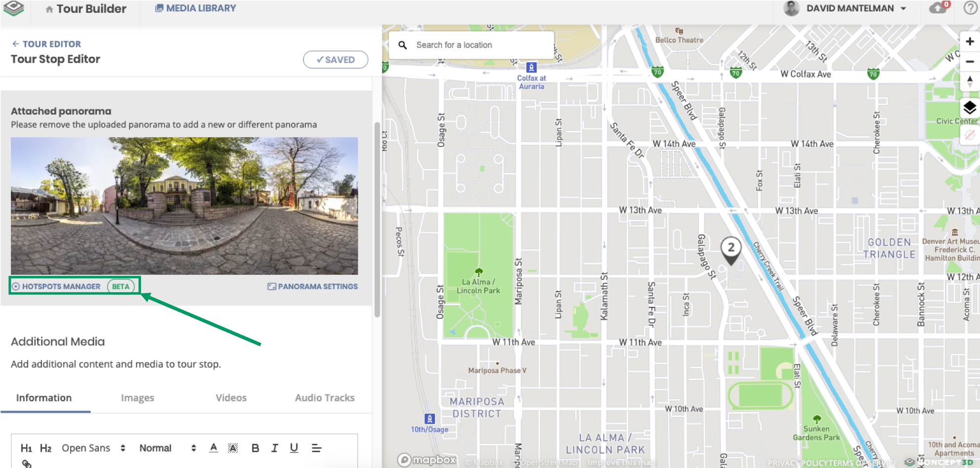
Task: Open the cloud upload queue icon
Action: click(x=939, y=8)
